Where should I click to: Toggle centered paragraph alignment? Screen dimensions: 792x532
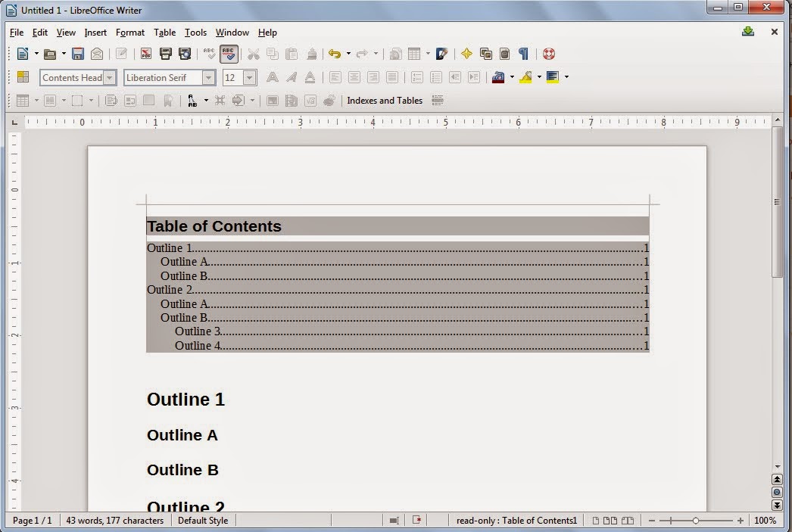coord(354,77)
